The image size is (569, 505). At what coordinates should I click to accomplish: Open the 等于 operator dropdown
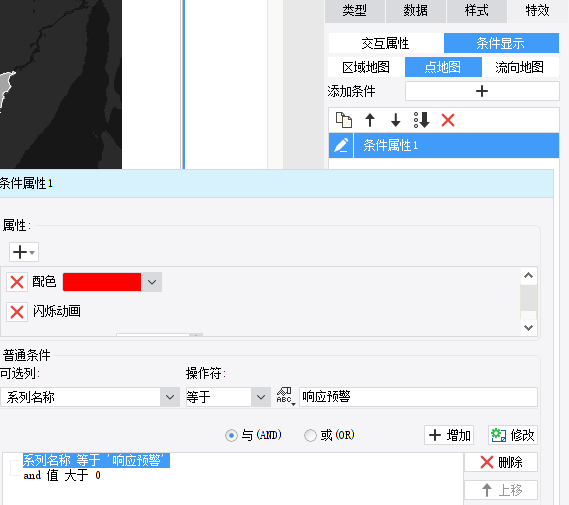(261, 397)
